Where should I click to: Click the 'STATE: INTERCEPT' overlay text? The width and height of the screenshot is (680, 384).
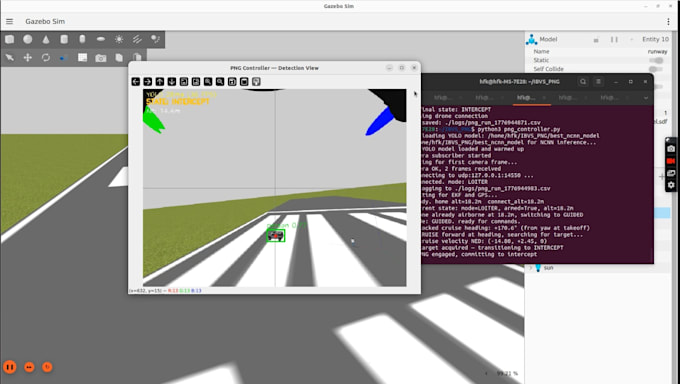(178, 102)
